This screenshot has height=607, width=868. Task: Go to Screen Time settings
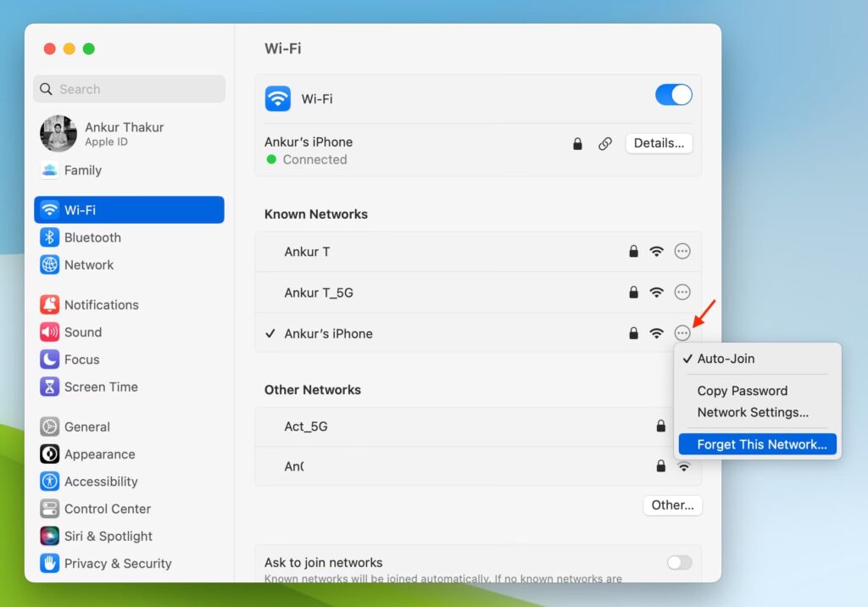pyautogui.click(x=100, y=387)
